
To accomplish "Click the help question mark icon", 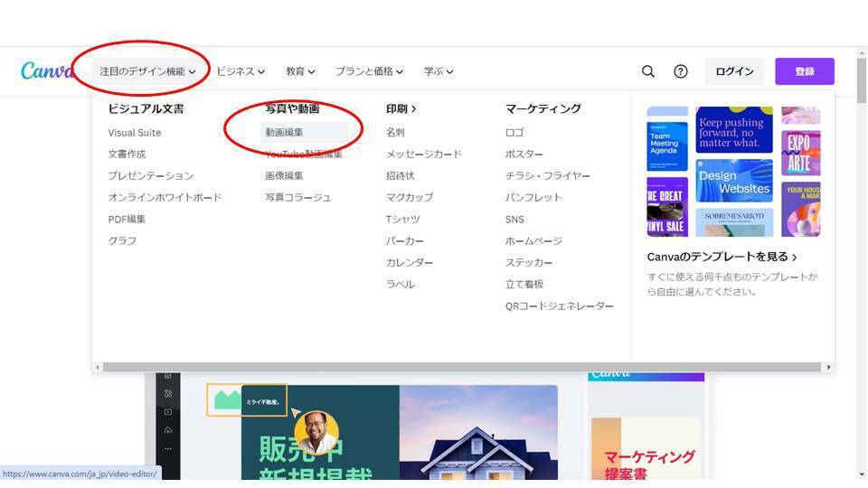I will [x=680, y=71].
